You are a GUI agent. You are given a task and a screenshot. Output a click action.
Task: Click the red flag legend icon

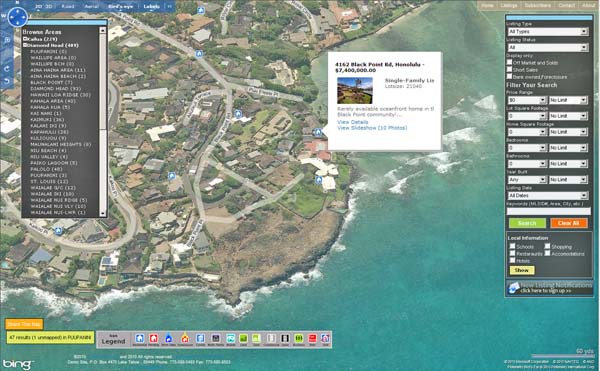312,338
